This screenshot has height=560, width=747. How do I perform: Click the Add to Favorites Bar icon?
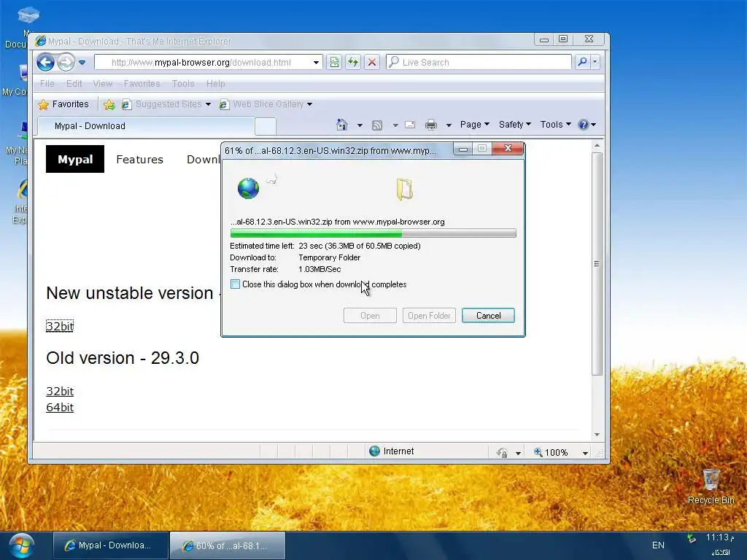[109, 104]
